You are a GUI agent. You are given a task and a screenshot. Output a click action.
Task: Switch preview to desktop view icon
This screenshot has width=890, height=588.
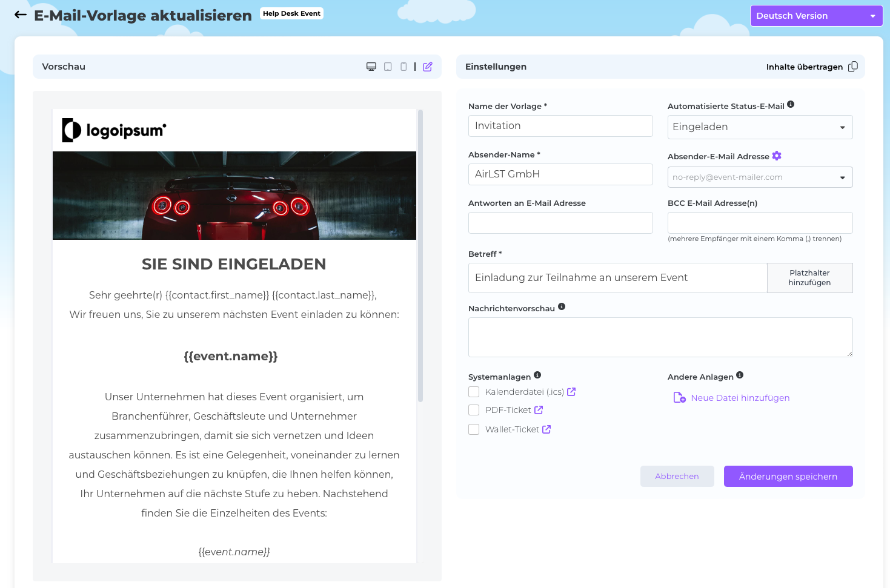(x=371, y=67)
